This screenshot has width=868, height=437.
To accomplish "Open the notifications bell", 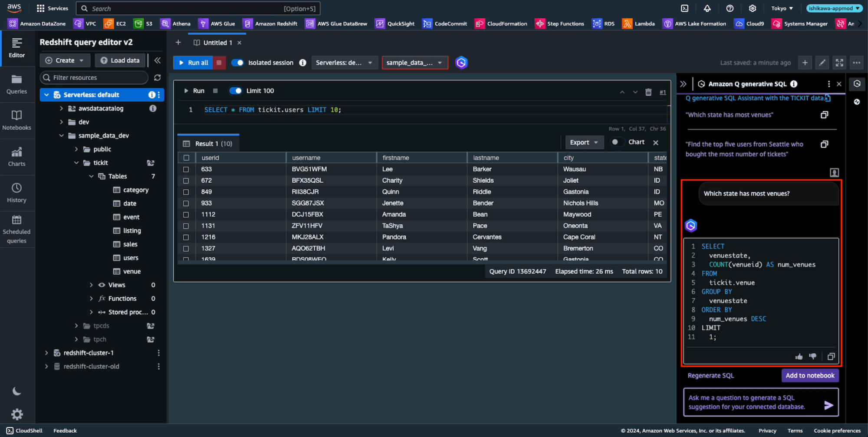I will tap(707, 8).
